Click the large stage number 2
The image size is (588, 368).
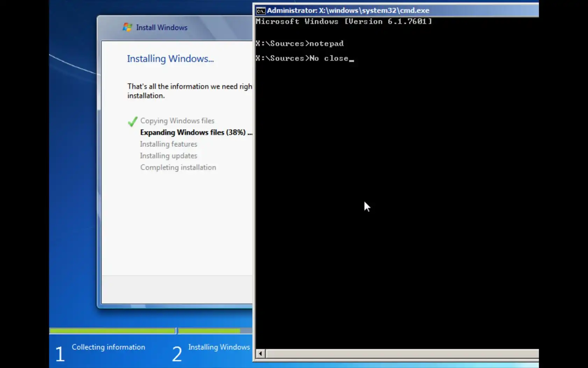[x=177, y=354]
